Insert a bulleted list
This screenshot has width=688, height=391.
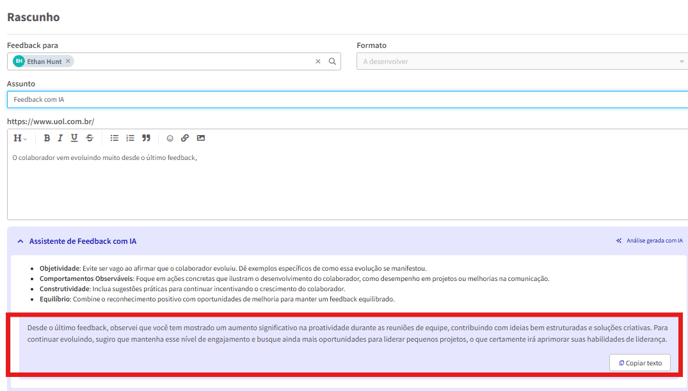click(x=114, y=138)
